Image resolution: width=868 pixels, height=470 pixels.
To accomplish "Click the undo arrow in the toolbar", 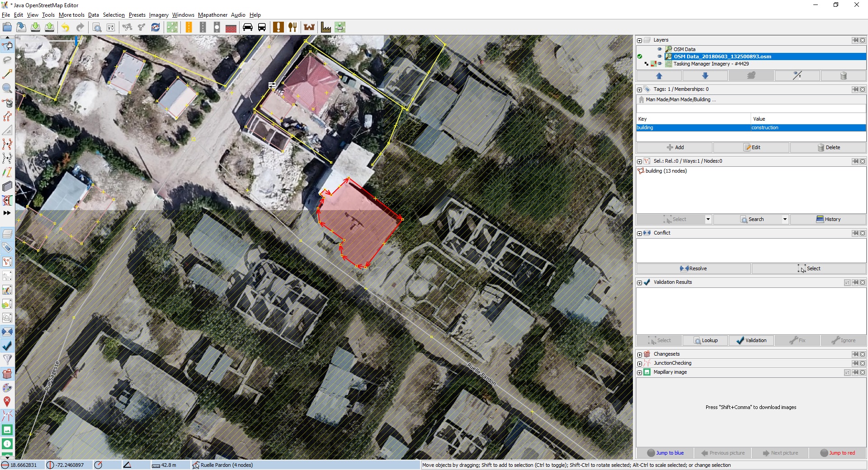I will tap(66, 28).
